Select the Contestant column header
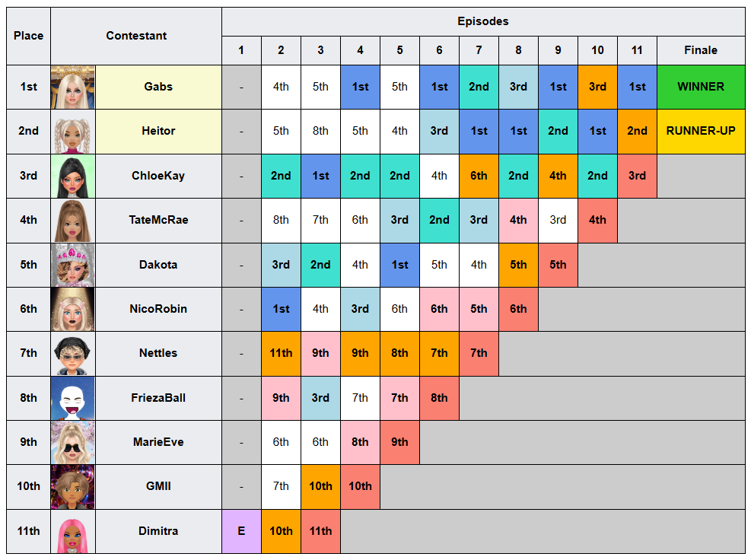The image size is (751, 560). pyautogui.click(x=136, y=36)
